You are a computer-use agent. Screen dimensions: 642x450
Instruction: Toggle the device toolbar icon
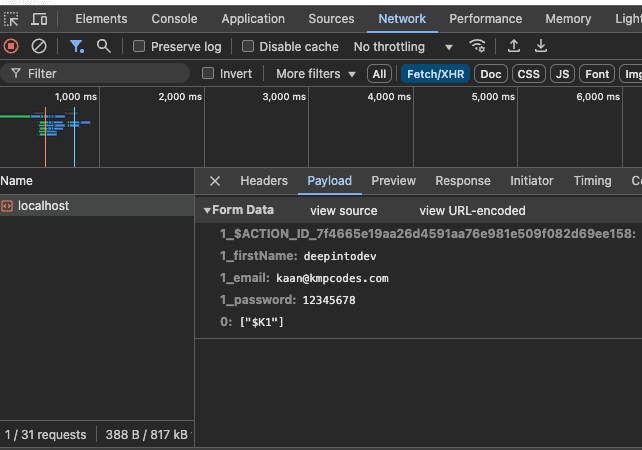coord(39,19)
